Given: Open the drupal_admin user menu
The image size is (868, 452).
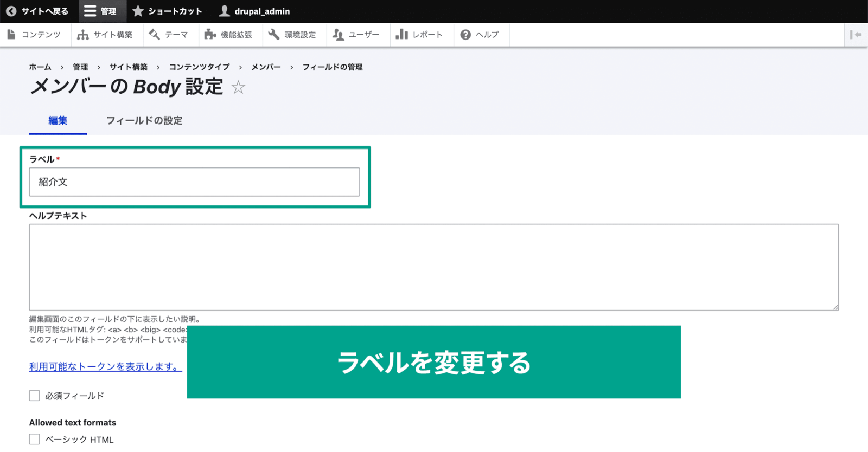Looking at the screenshot, I should [x=254, y=11].
